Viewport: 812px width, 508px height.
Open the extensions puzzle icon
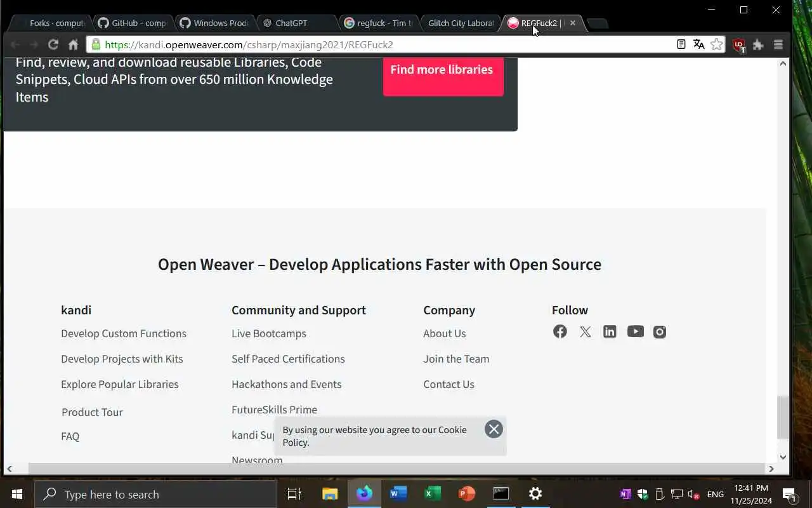point(758,44)
